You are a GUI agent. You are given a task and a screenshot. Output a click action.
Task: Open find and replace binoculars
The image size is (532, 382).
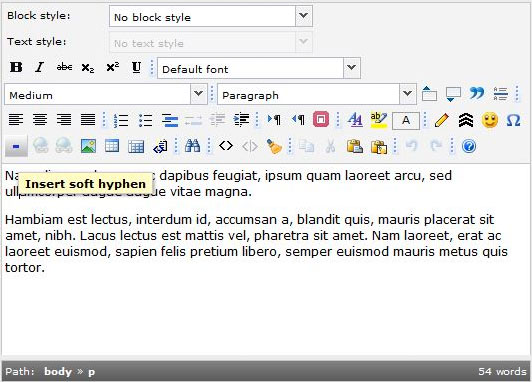(x=192, y=146)
